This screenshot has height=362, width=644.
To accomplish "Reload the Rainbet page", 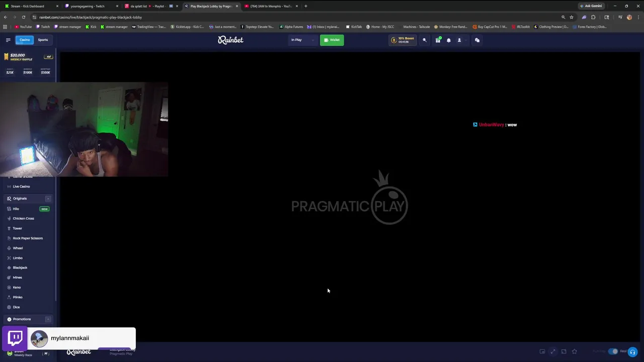I will point(23,17).
